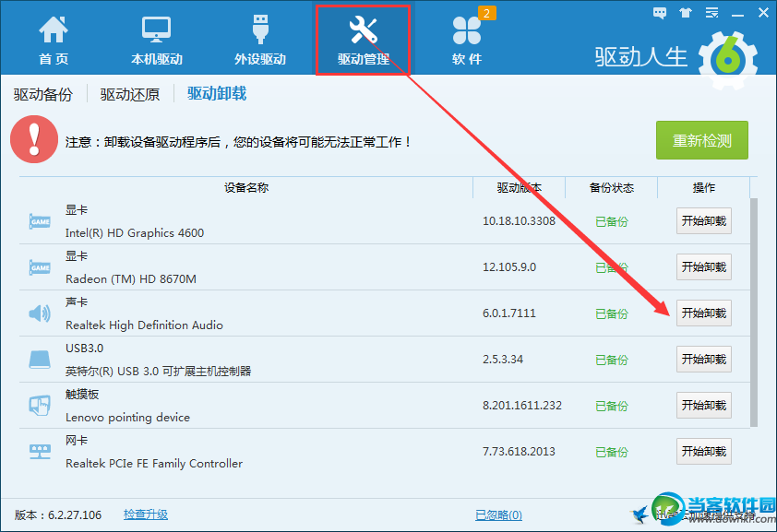
Task: Uninstall Intel HD Graphics 4600 driver
Action: [x=704, y=220]
